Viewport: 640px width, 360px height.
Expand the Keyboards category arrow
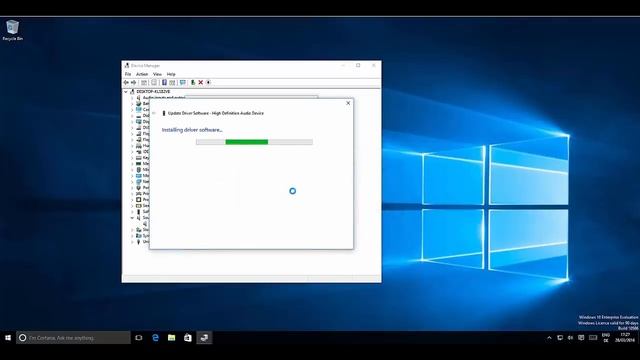point(132,158)
